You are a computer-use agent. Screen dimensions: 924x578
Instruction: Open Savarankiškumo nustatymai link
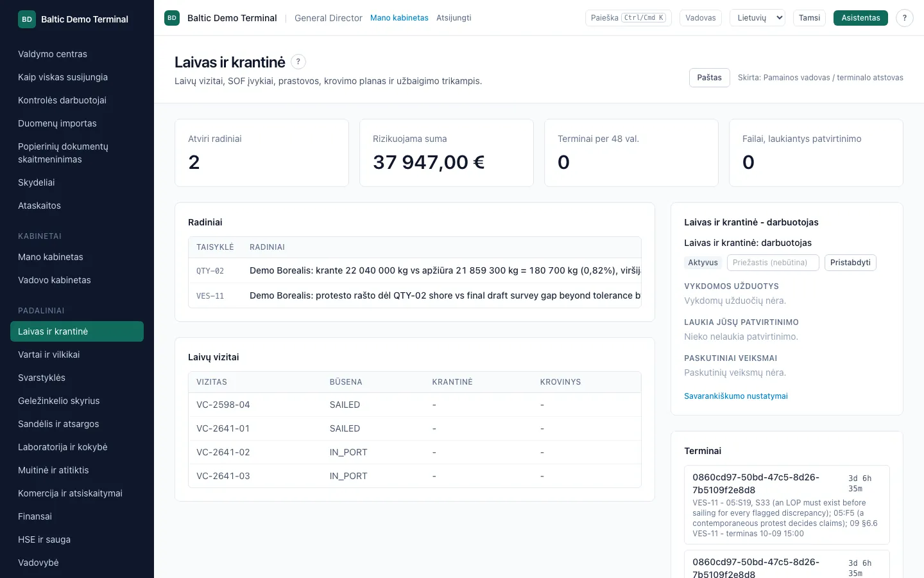point(736,396)
